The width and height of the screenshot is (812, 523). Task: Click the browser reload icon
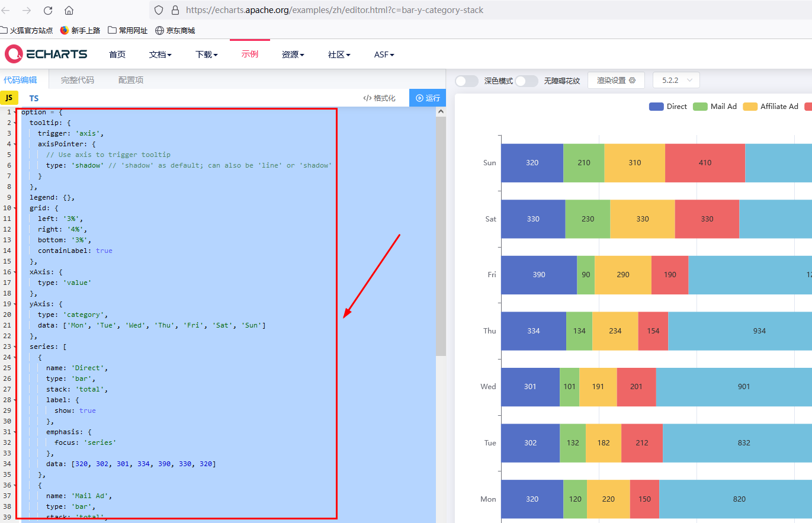coord(47,9)
